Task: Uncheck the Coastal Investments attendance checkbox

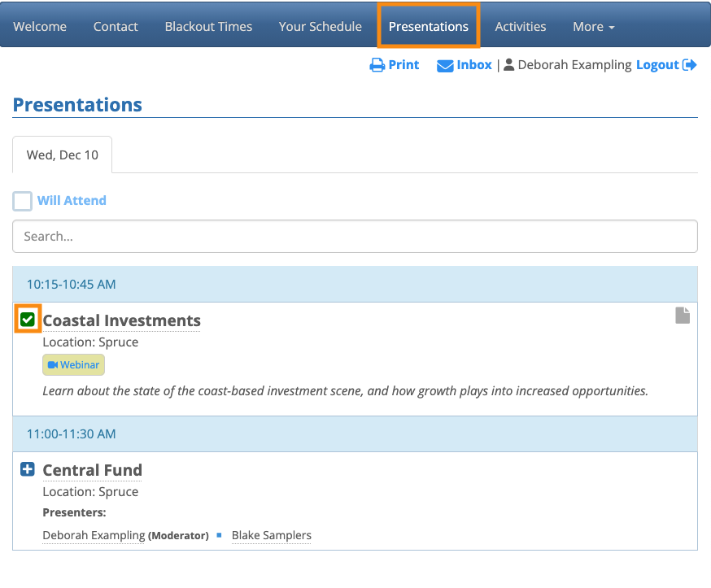Action: (28, 320)
